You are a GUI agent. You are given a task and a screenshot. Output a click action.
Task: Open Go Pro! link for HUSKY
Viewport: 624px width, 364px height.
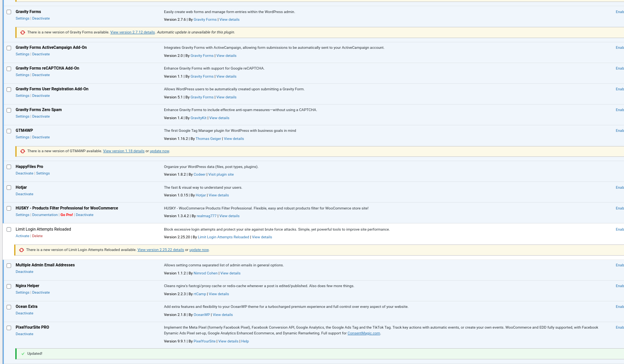[x=67, y=215]
